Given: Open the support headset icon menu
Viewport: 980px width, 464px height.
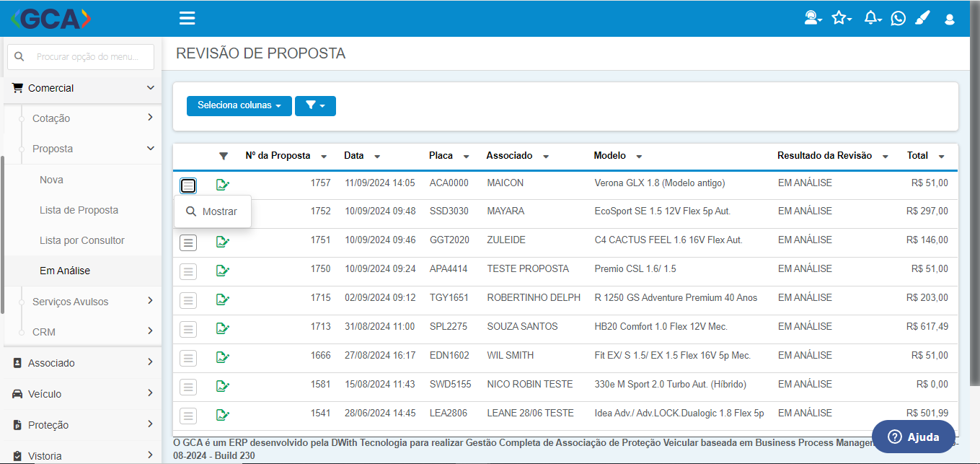Looking at the screenshot, I should point(813,18).
